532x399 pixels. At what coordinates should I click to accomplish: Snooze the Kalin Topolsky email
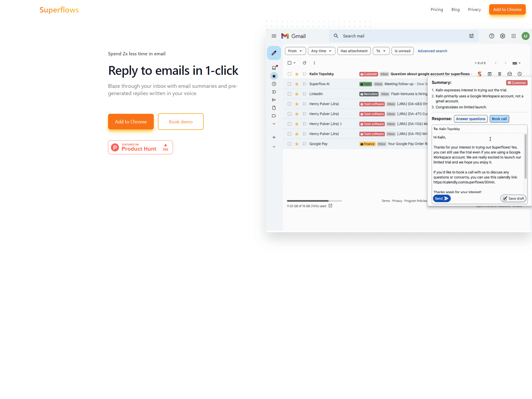tap(520, 74)
